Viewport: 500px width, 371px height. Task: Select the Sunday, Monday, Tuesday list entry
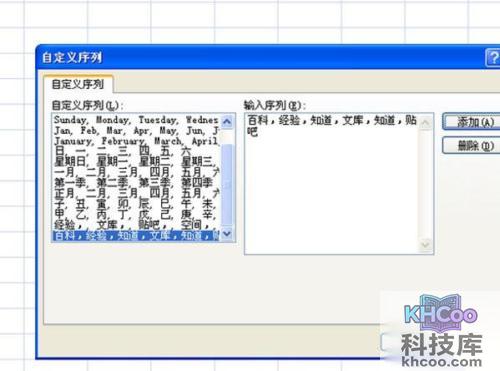pyautogui.click(x=137, y=120)
